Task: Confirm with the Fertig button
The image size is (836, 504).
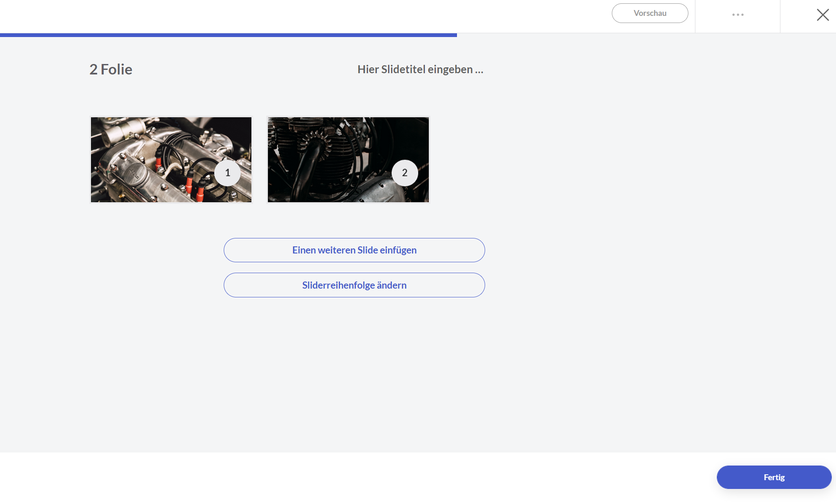Action: click(x=774, y=477)
